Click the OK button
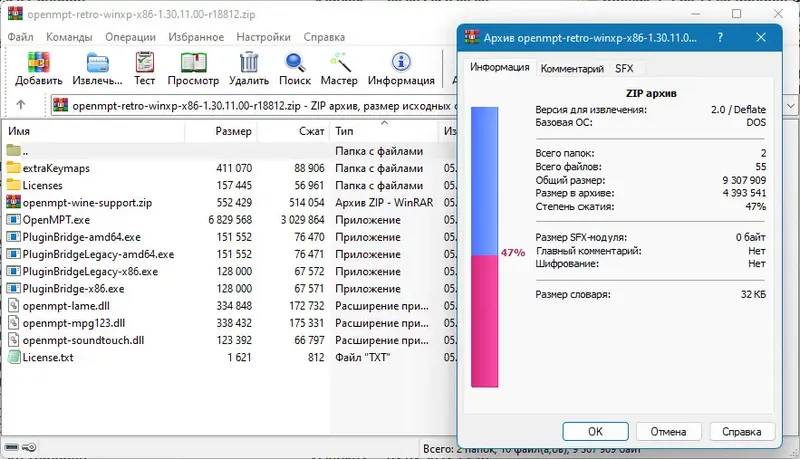The width and height of the screenshot is (800, 459). click(595, 431)
